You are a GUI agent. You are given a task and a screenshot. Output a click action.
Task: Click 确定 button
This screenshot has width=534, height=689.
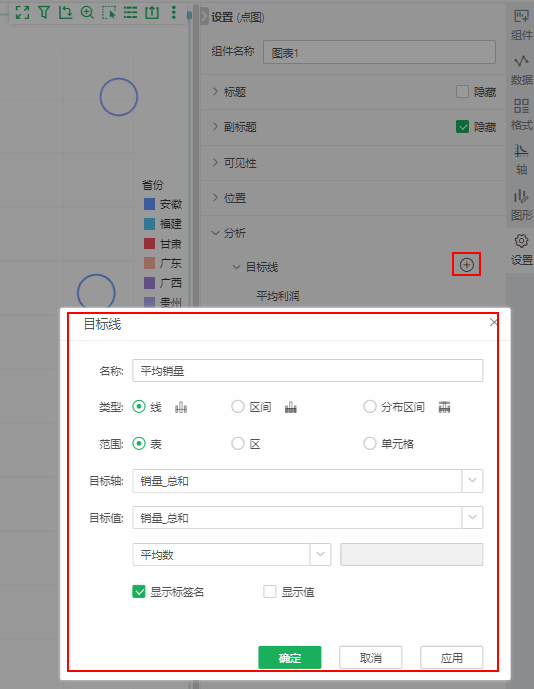pyautogui.click(x=290, y=657)
